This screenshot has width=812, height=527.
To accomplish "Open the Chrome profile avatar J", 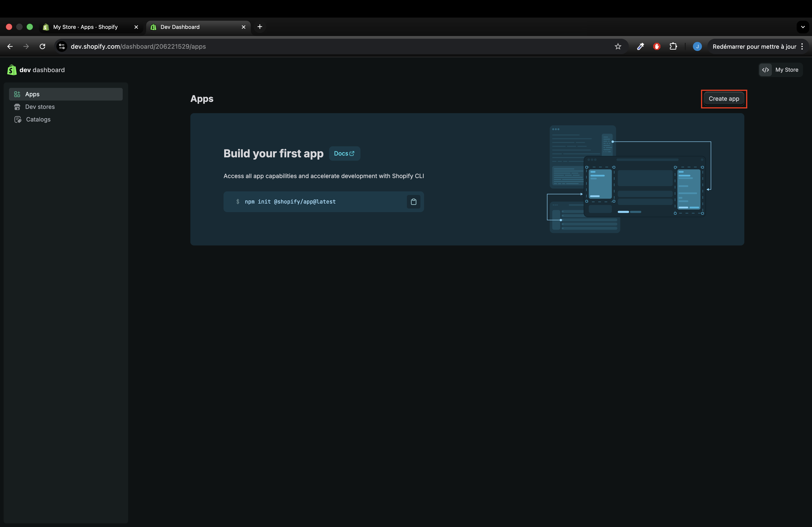I will [x=697, y=46].
